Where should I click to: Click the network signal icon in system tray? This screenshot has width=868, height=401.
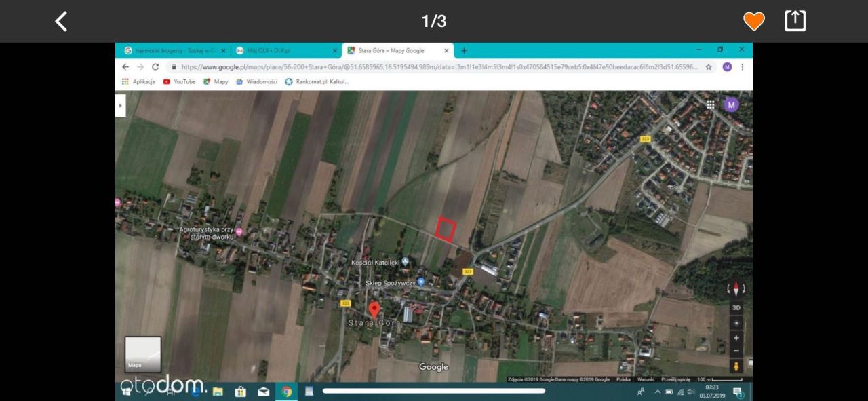tap(682, 392)
